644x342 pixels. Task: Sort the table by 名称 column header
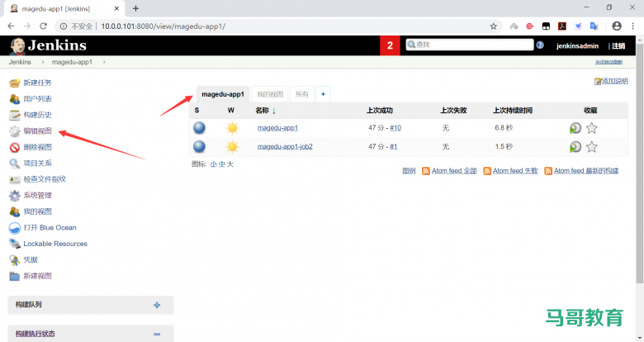263,110
